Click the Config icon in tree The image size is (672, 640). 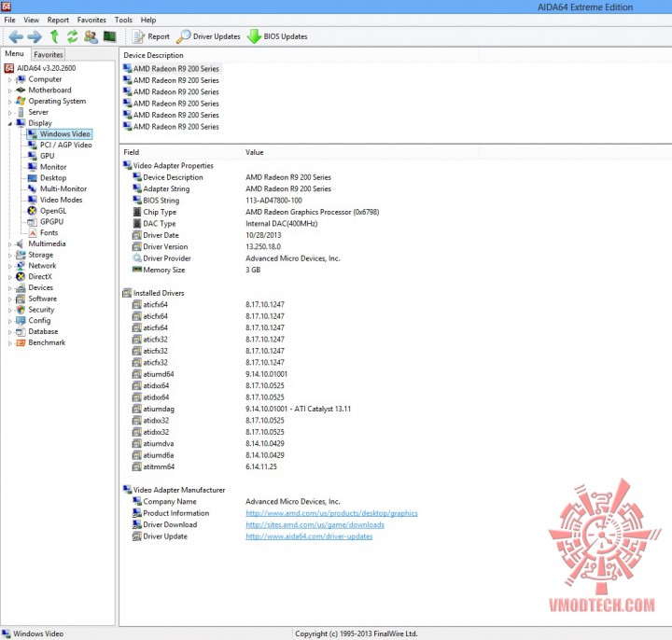pos(21,320)
